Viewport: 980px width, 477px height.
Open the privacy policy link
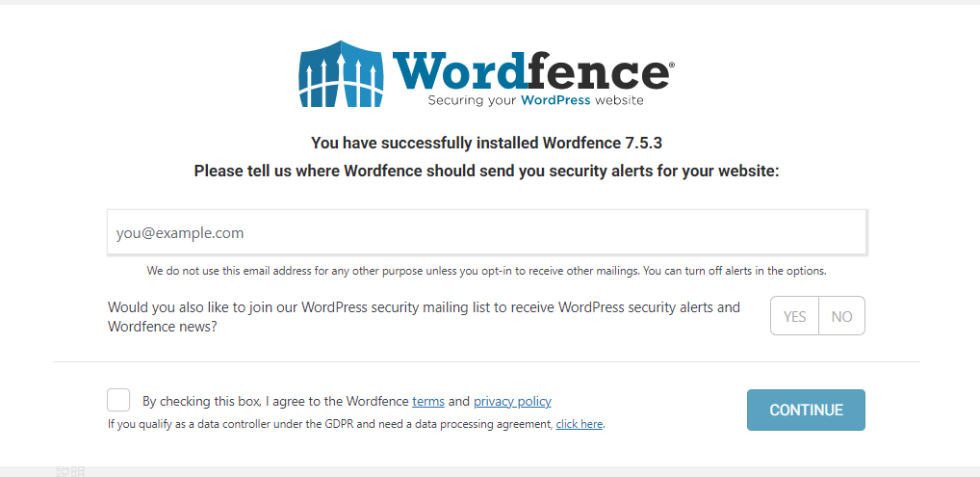pyautogui.click(x=512, y=401)
